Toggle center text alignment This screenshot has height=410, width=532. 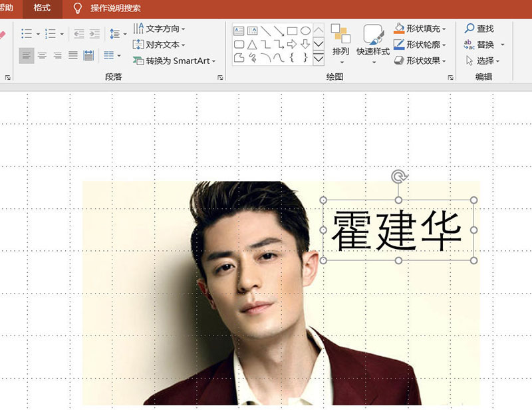click(x=42, y=55)
